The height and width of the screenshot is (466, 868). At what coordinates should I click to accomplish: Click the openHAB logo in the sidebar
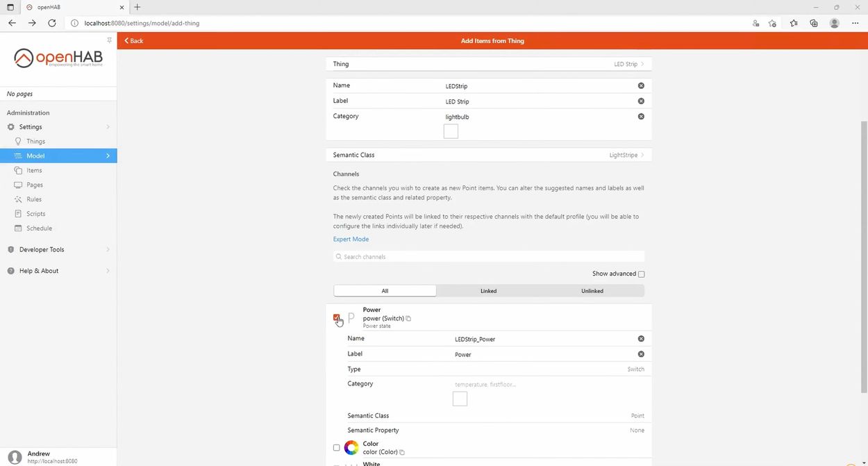(x=58, y=58)
